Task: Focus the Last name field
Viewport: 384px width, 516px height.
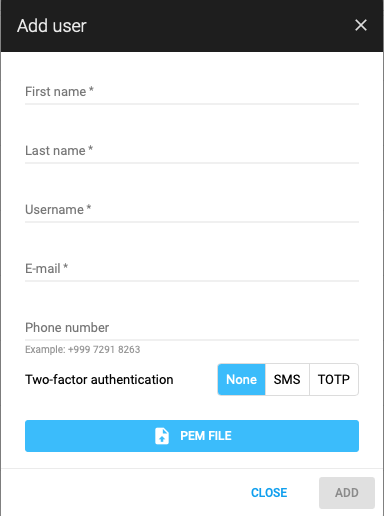Action: pos(192,151)
